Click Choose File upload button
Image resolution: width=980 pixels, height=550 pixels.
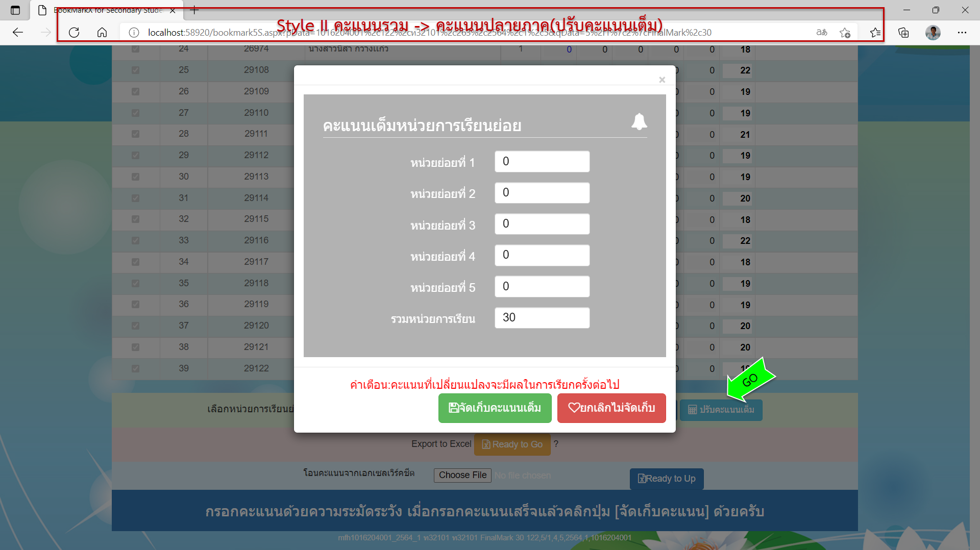click(462, 475)
